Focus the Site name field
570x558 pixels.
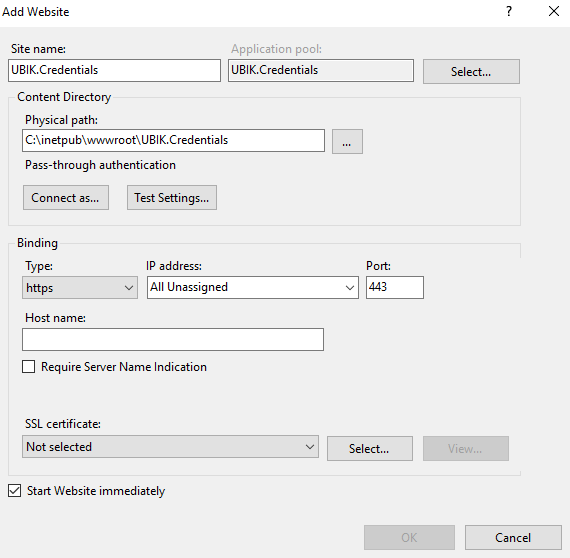114,71
